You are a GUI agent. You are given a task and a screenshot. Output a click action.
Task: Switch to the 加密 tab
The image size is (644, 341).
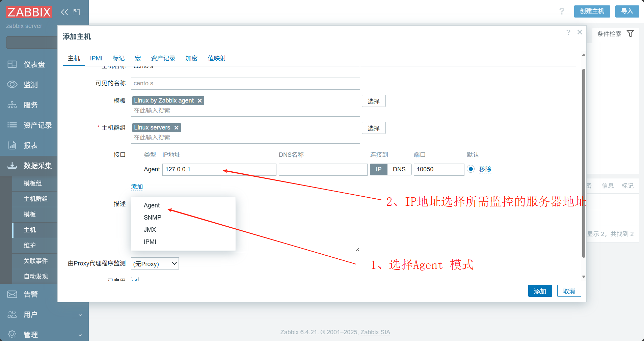point(191,58)
